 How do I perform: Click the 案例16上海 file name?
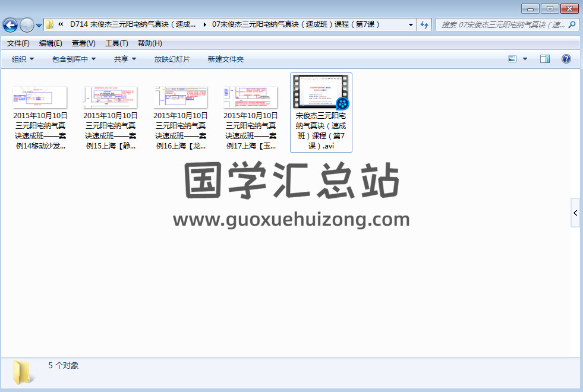tap(180, 131)
